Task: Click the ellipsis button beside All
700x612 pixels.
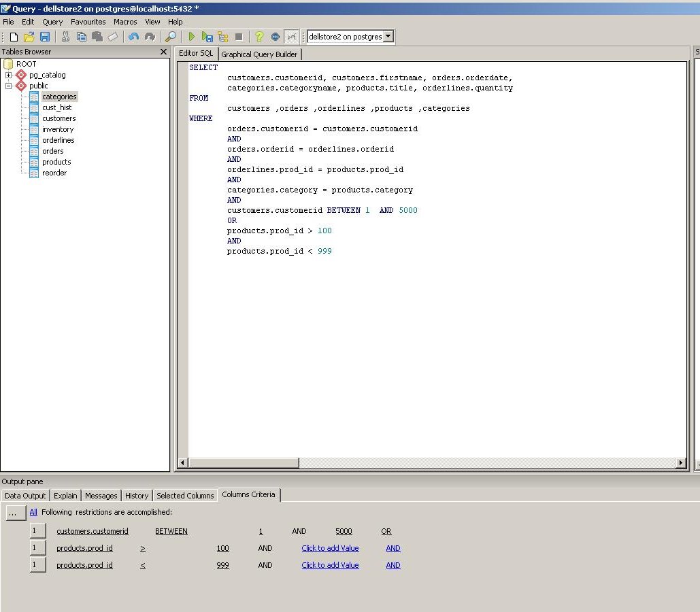Action: pos(16,513)
